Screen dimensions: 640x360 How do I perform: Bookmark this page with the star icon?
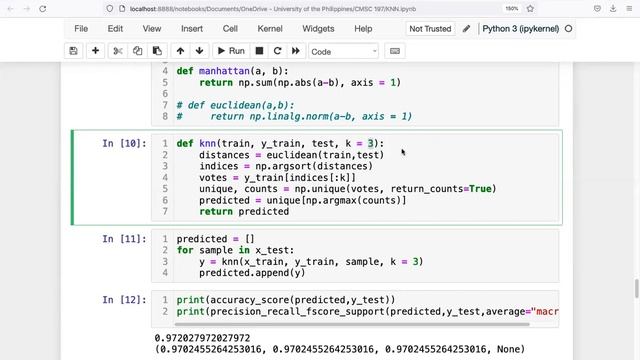click(x=530, y=9)
